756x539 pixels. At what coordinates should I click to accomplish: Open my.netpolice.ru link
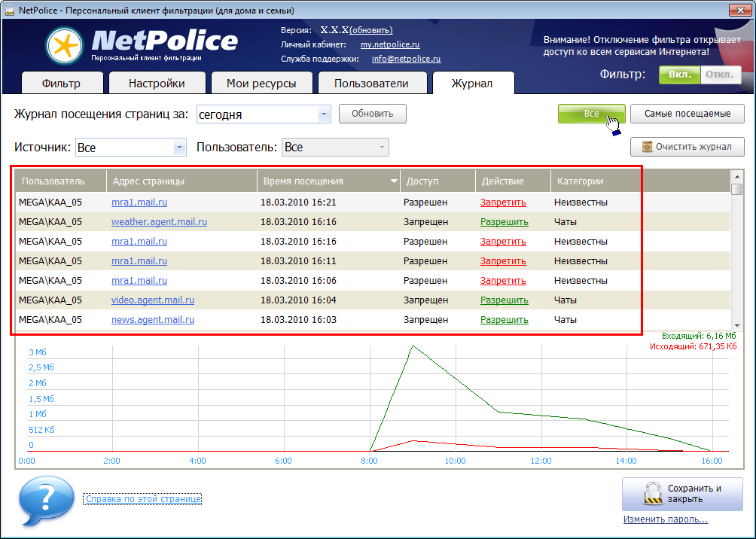390,44
